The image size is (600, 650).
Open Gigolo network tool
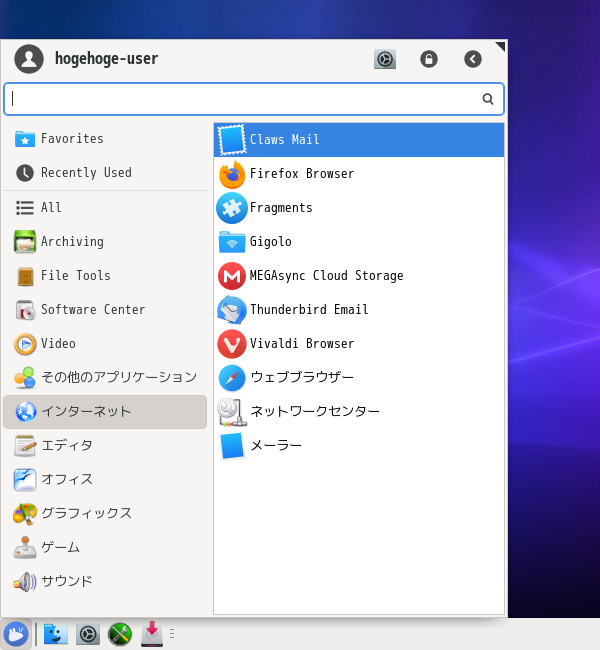tap(359, 242)
